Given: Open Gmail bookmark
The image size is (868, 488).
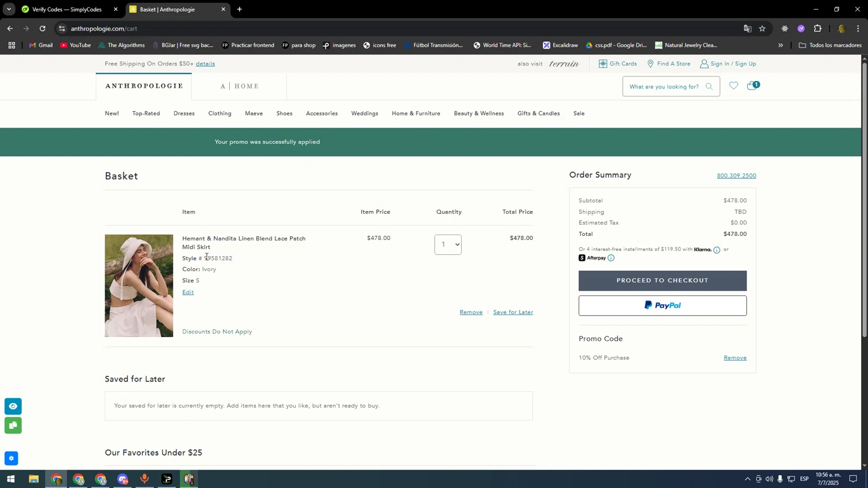Looking at the screenshot, I should (41, 45).
